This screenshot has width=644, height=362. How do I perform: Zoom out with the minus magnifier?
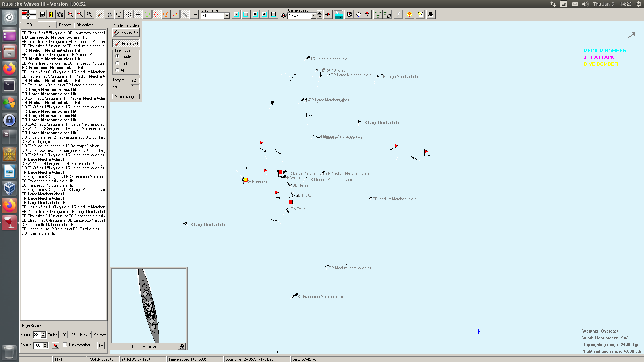(80, 14)
